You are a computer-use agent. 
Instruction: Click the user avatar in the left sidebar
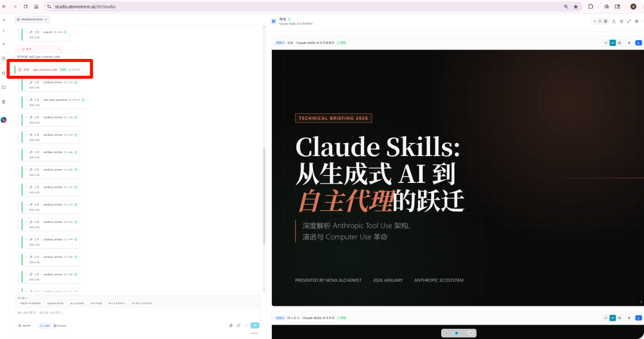click(x=4, y=120)
